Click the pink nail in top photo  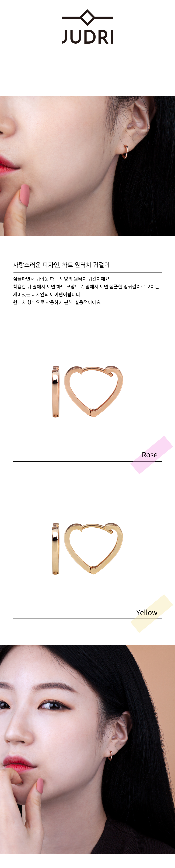tap(25, 195)
